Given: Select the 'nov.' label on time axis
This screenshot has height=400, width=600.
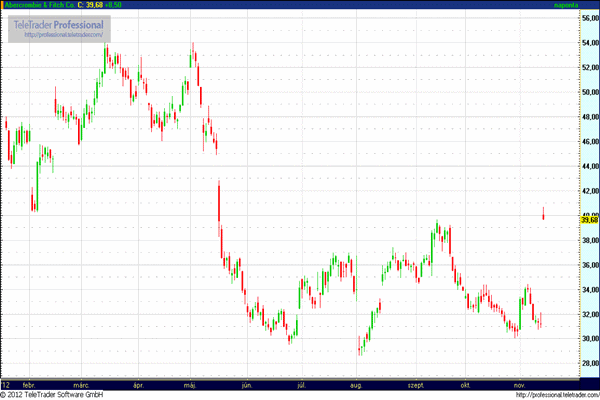Looking at the screenshot, I should pyautogui.click(x=518, y=383).
